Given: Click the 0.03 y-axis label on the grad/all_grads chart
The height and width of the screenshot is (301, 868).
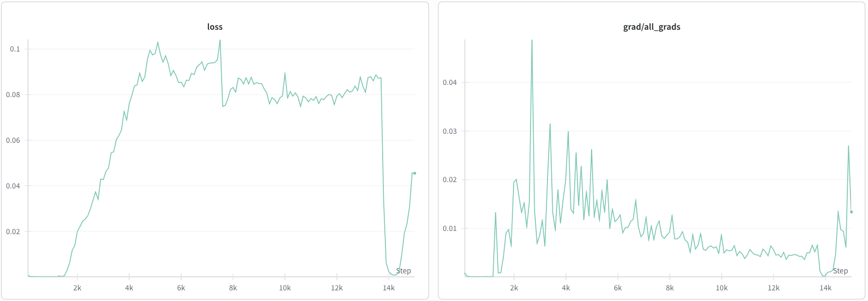Looking at the screenshot, I should [x=450, y=132].
